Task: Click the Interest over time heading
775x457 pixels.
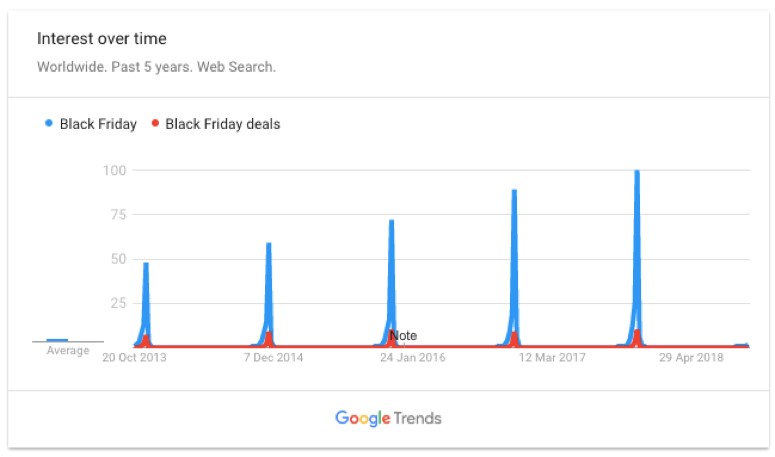Action: pyautogui.click(x=102, y=39)
